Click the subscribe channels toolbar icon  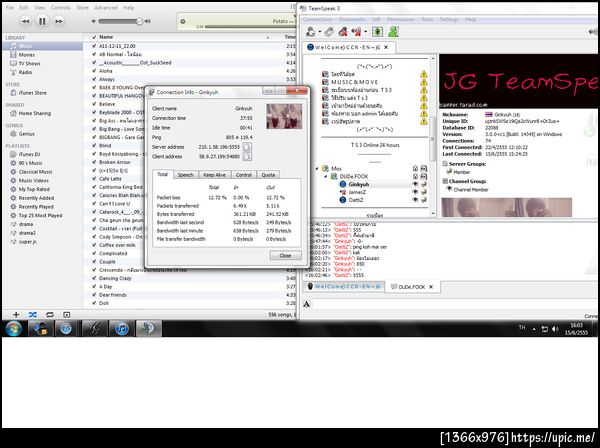coord(377,32)
